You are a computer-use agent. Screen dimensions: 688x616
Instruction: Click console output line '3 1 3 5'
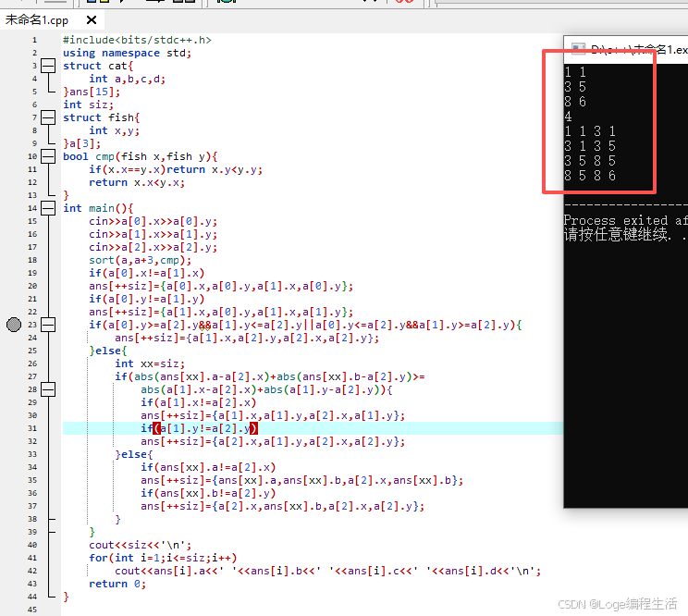point(590,146)
